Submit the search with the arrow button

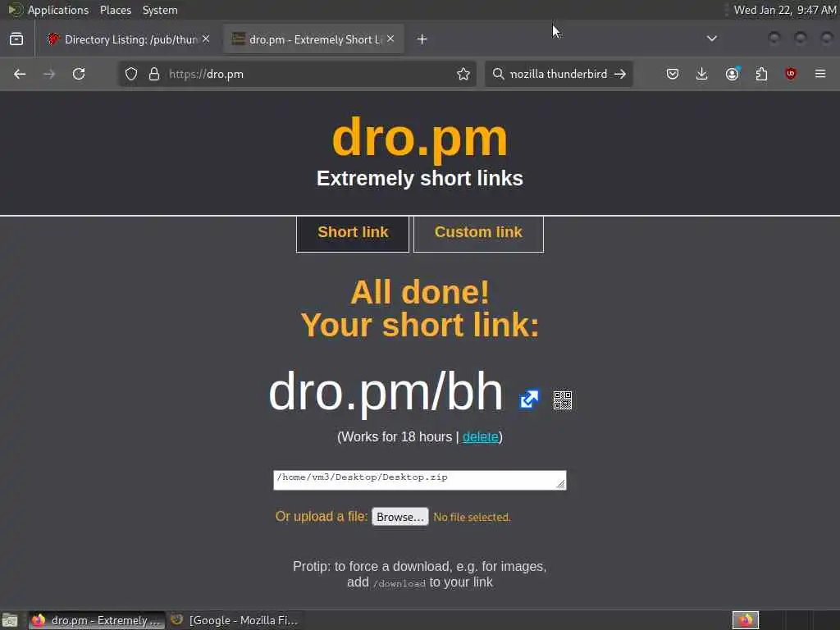point(620,74)
